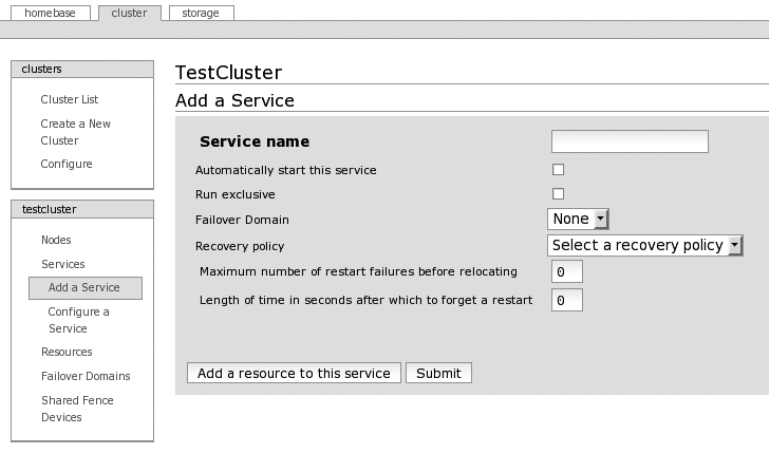Enable automatically start this service checkbox
Image resolution: width=769 pixels, height=453 pixels.
tap(559, 170)
